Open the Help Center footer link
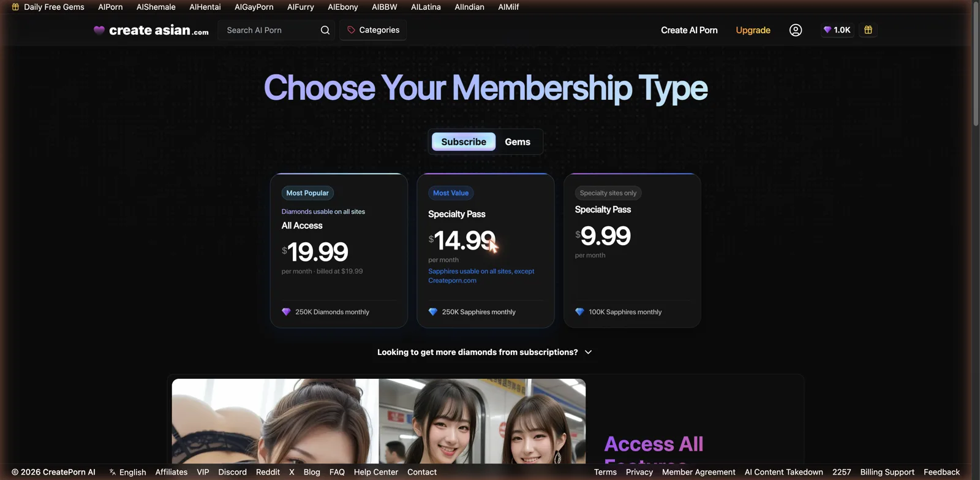The width and height of the screenshot is (980, 480). (x=376, y=472)
